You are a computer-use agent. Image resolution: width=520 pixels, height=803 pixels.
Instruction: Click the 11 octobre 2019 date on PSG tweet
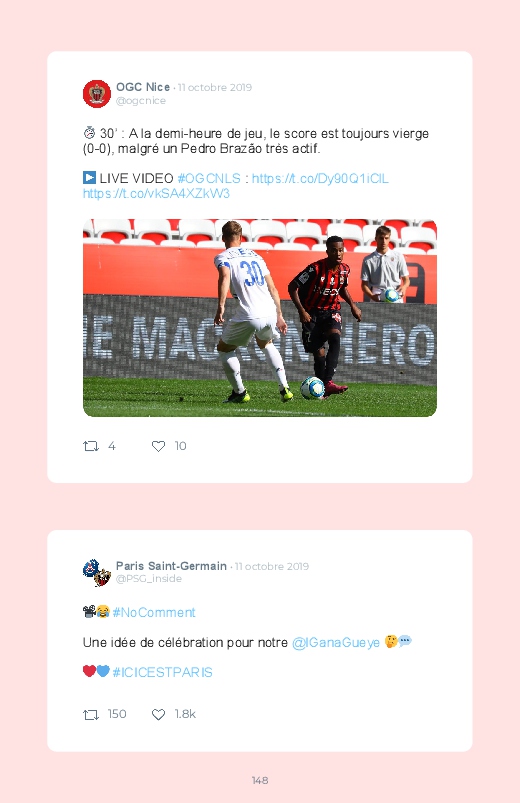(x=272, y=566)
